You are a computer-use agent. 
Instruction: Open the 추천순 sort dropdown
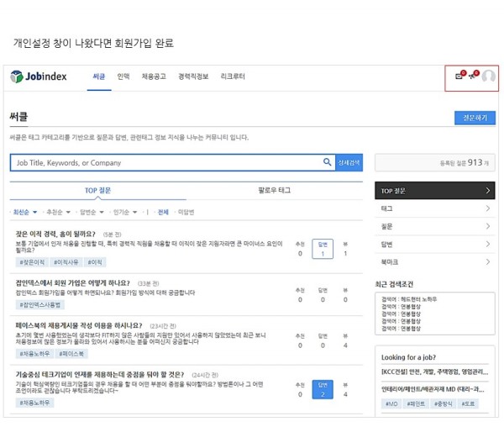click(58, 213)
